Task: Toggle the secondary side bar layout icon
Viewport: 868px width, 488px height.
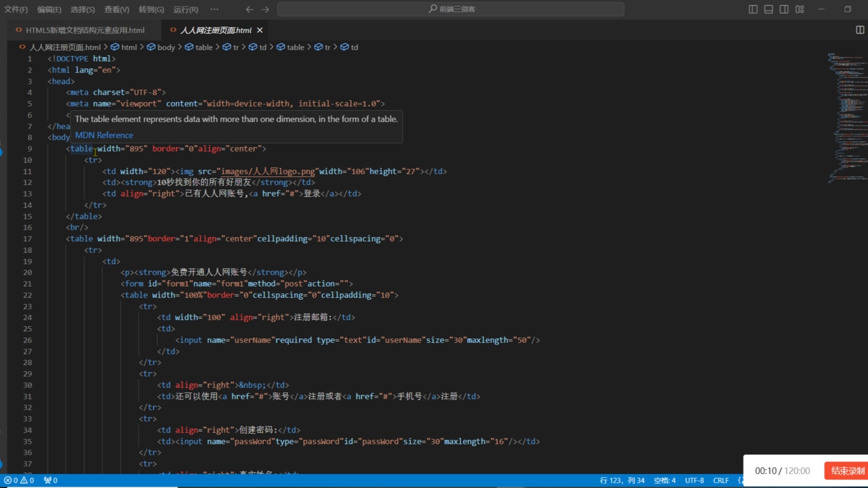Action: (x=784, y=9)
